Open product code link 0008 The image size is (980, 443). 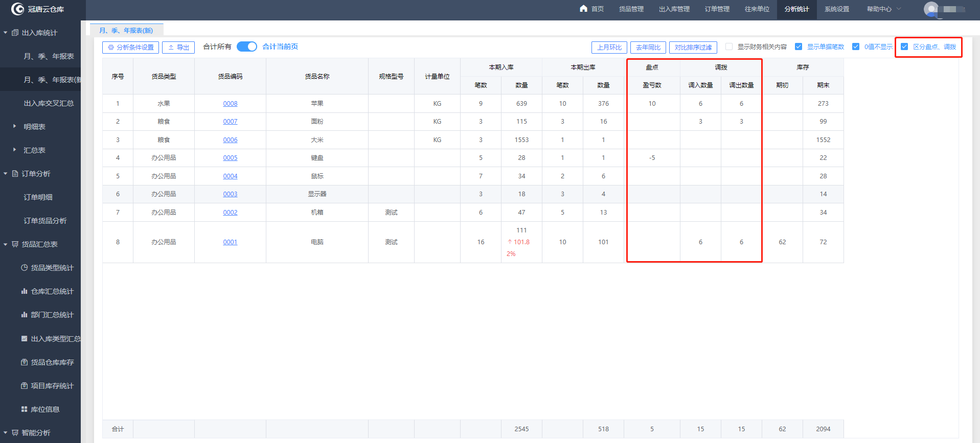[230, 104]
